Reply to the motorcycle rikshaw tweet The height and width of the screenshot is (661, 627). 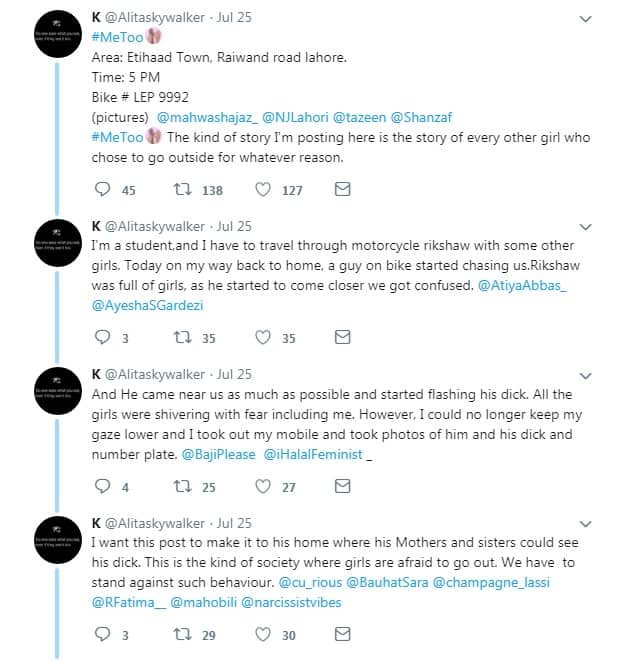[100, 338]
